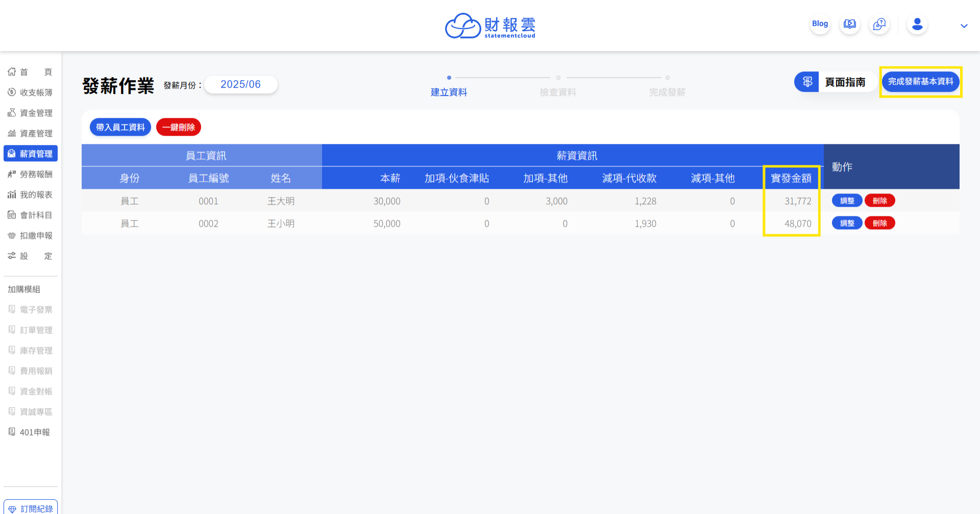Click the 訂單管理 module icon
The width and height of the screenshot is (980, 514).
(x=12, y=330)
